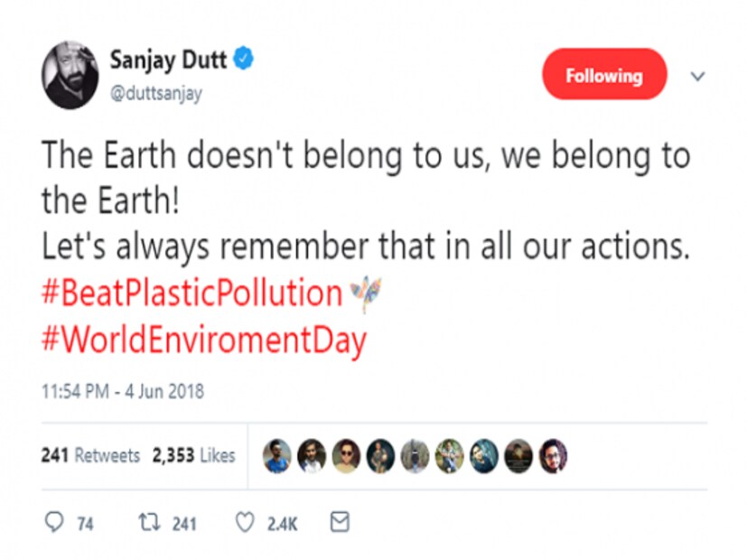Click Sanjay Dutt's profile picture
747x560 pixels.
click(70, 75)
